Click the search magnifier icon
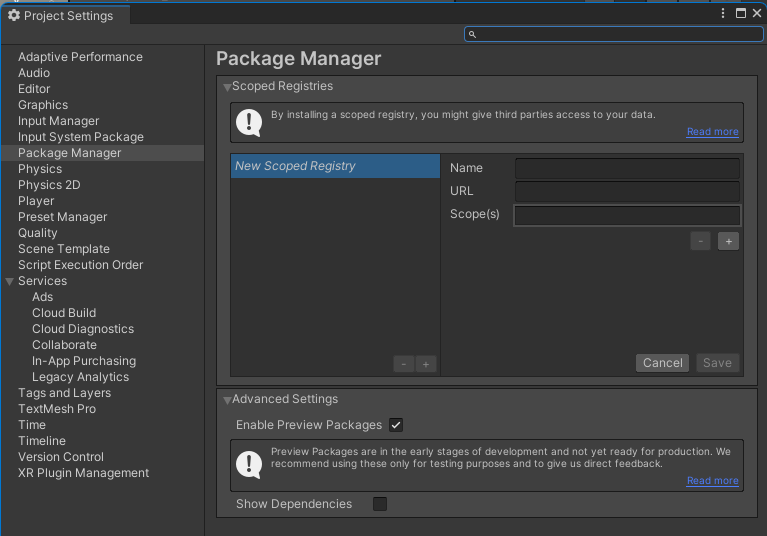767x536 pixels. pos(473,34)
